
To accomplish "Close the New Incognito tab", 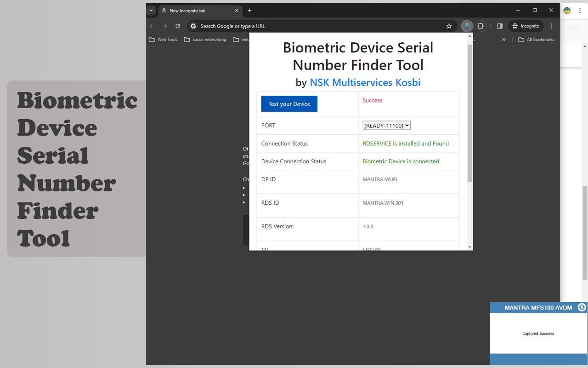I will pyautogui.click(x=237, y=11).
